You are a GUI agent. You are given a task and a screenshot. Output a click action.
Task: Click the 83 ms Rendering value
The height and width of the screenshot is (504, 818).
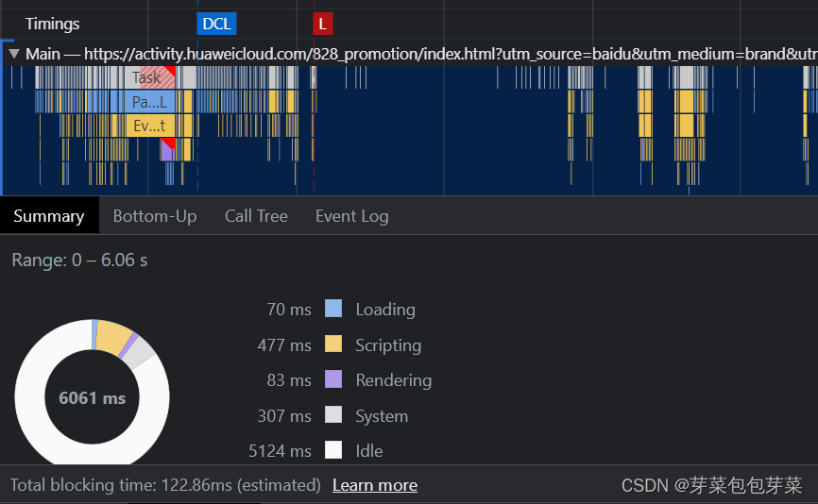(289, 380)
